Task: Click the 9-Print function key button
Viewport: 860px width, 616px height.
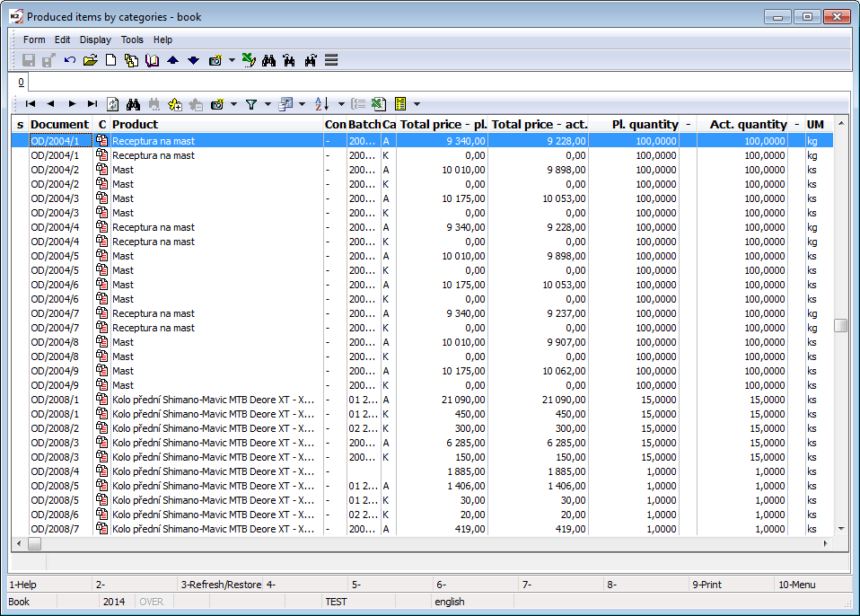Action: (x=707, y=585)
